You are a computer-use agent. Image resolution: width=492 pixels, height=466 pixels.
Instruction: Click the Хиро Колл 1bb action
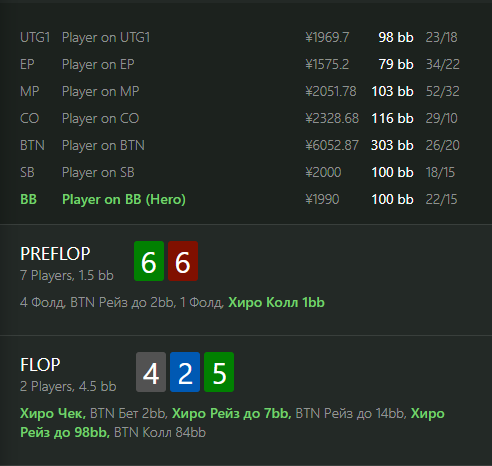276,303
